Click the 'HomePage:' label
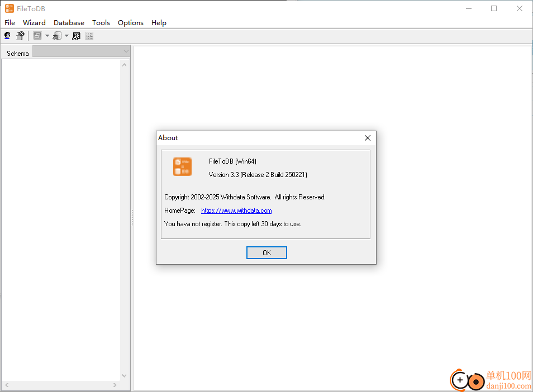The image size is (533, 392). coord(180,211)
